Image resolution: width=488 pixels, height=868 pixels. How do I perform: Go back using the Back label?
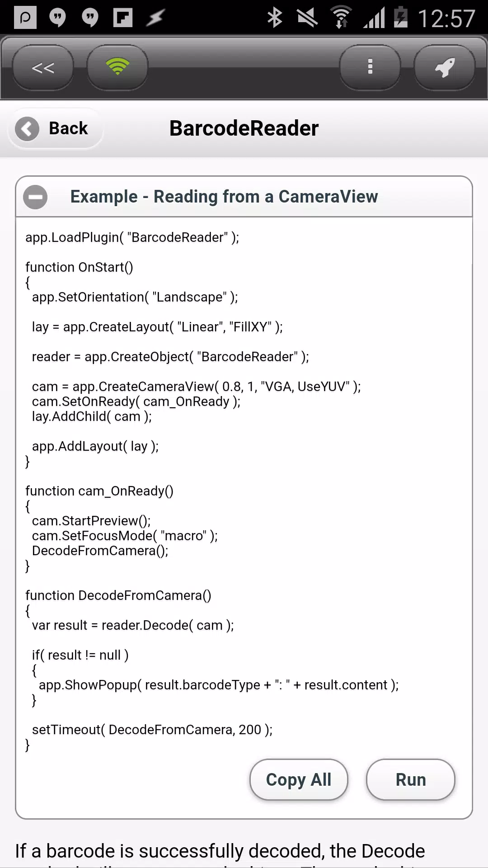(68, 128)
